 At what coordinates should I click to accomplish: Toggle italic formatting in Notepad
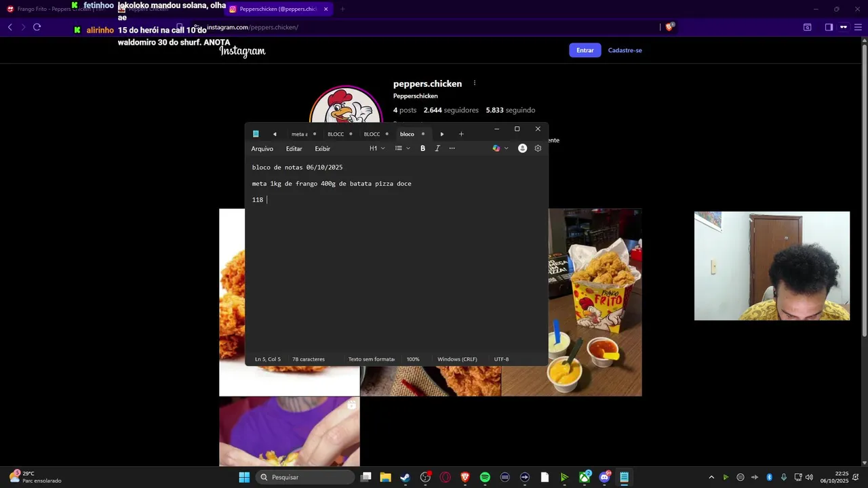tap(437, 148)
